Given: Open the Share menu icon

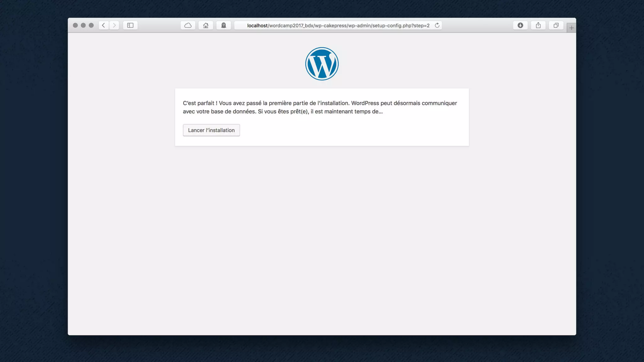Looking at the screenshot, I should [x=538, y=25].
